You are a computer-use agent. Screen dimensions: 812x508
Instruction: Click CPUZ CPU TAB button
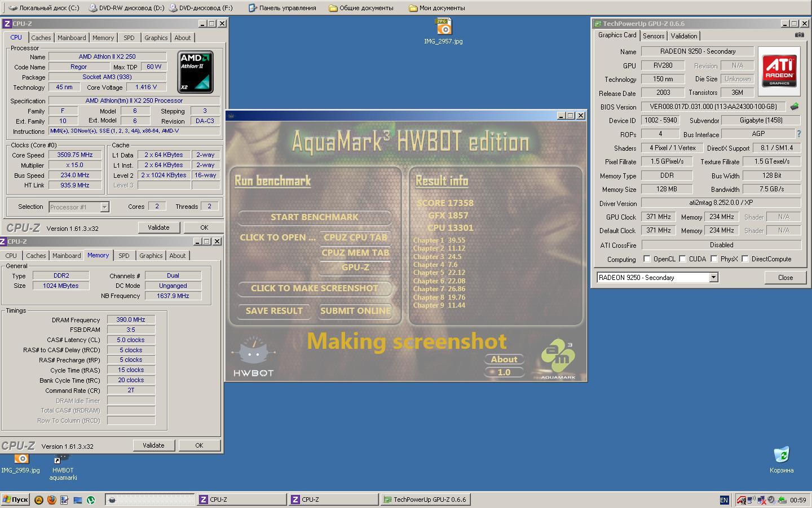[355, 238]
